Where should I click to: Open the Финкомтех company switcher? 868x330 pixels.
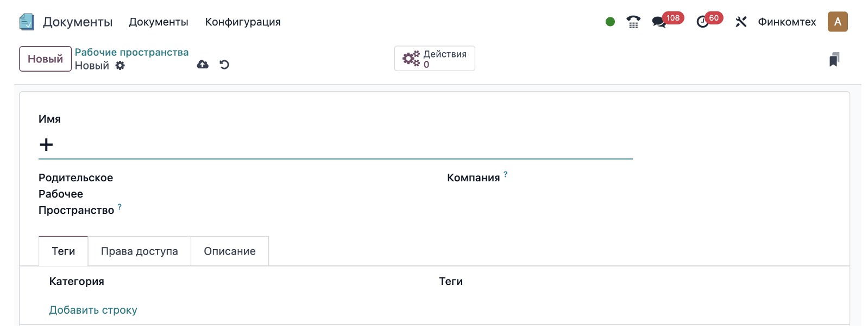787,22
